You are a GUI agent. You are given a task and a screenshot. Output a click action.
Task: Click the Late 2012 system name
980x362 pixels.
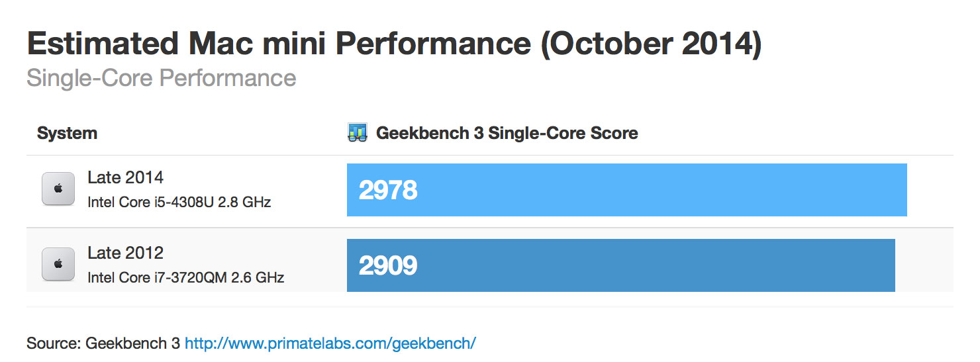(x=126, y=253)
